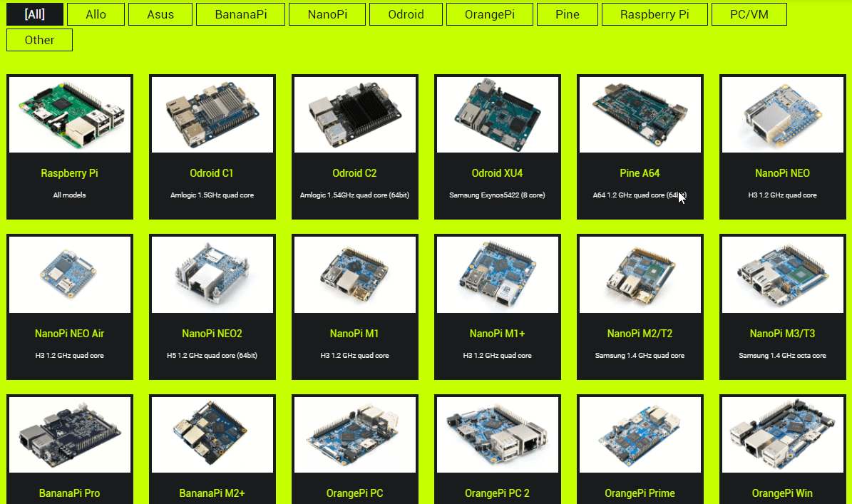
Task: Filter list by Odroid
Action: point(406,14)
